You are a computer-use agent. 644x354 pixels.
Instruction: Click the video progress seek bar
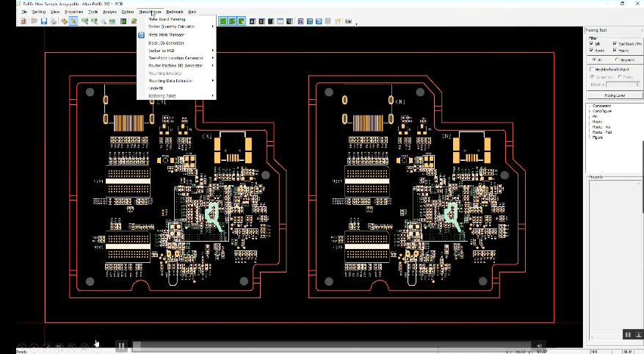330,345
